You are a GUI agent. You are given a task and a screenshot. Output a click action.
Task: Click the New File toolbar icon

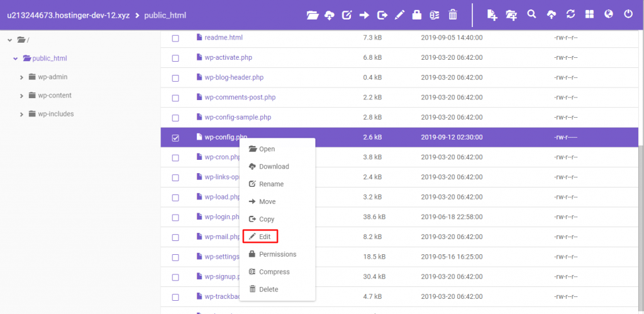coord(492,14)
